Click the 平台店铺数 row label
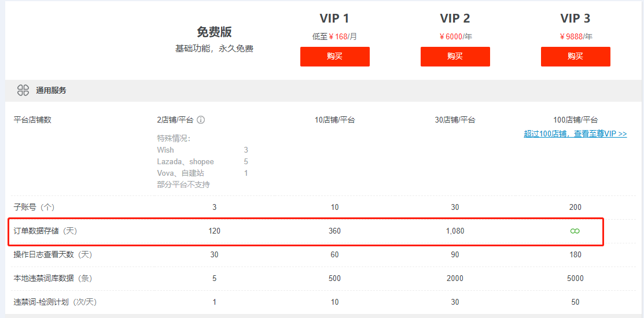This screenshot has height=318, width=644. pyautogui.click(x=32, y=120)
